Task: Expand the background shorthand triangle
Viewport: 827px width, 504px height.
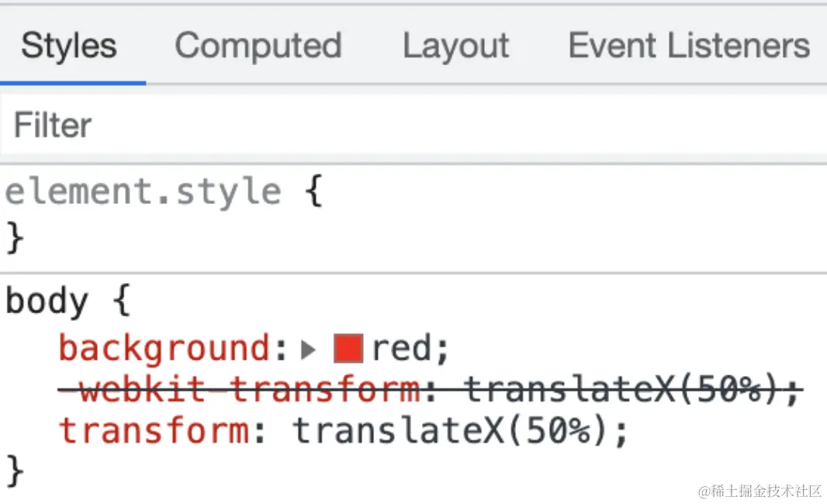Action: tap(308, 350)
